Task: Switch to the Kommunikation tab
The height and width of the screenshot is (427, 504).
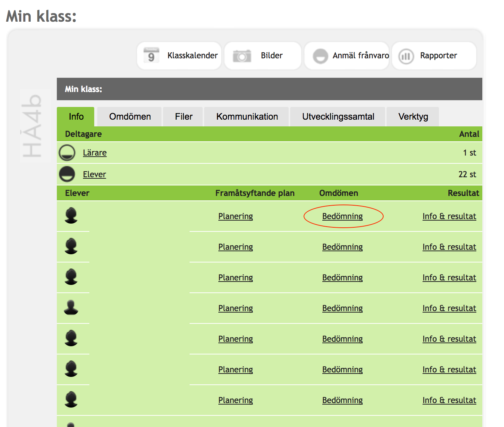Action: (x=247, y=117)
